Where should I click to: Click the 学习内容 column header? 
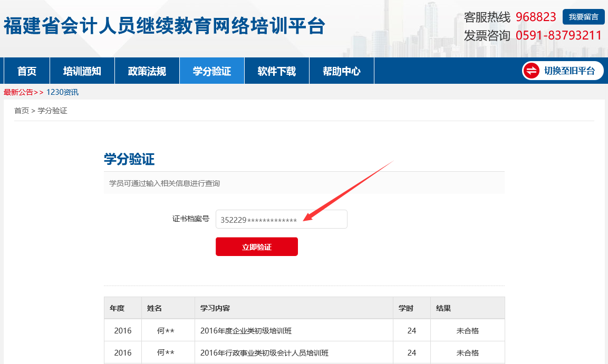coord(215,308)
